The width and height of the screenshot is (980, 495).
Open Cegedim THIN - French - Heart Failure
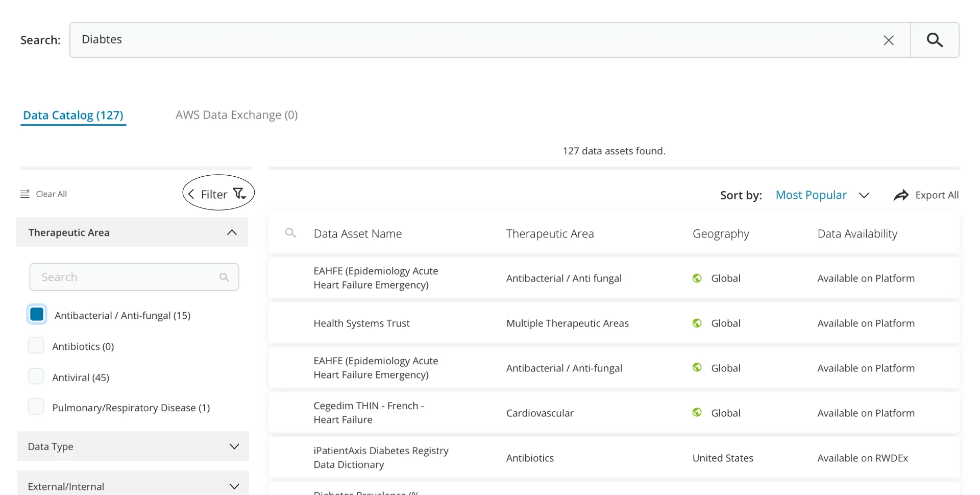coord(369,413)
